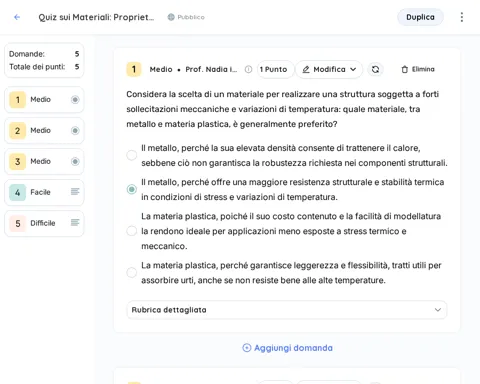Regenerate question 1 with the refresh icon
This screenshot has height=384, width=480.
point(375,69)
